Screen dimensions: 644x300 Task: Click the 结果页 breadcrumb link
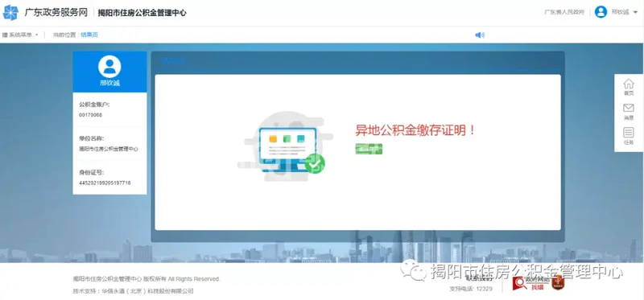(x=89, y=35)
